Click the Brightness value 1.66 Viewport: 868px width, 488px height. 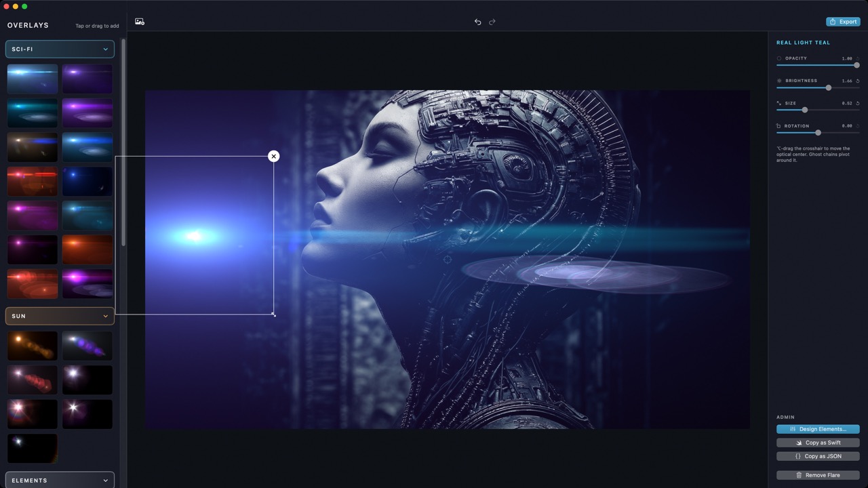click(x=847, y=81)
